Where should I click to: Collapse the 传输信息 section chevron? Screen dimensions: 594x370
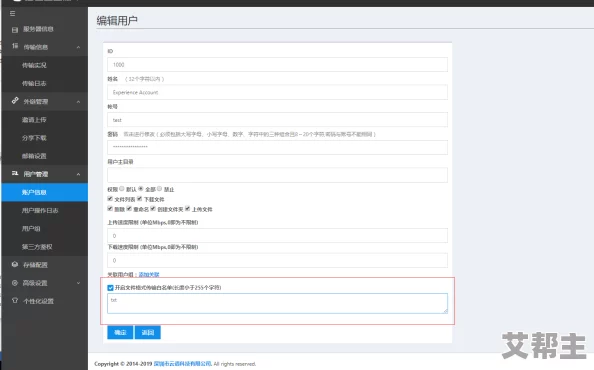[x=78, y=47]
